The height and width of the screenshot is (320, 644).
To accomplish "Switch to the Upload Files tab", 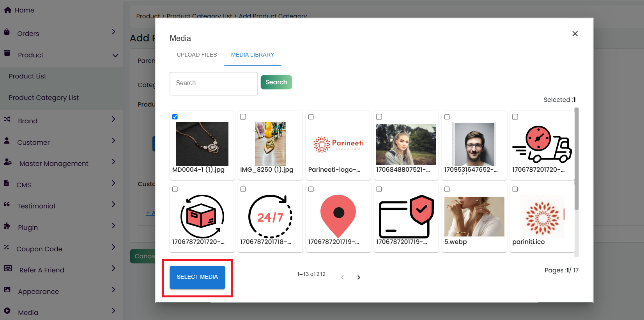I will point(197,55).
